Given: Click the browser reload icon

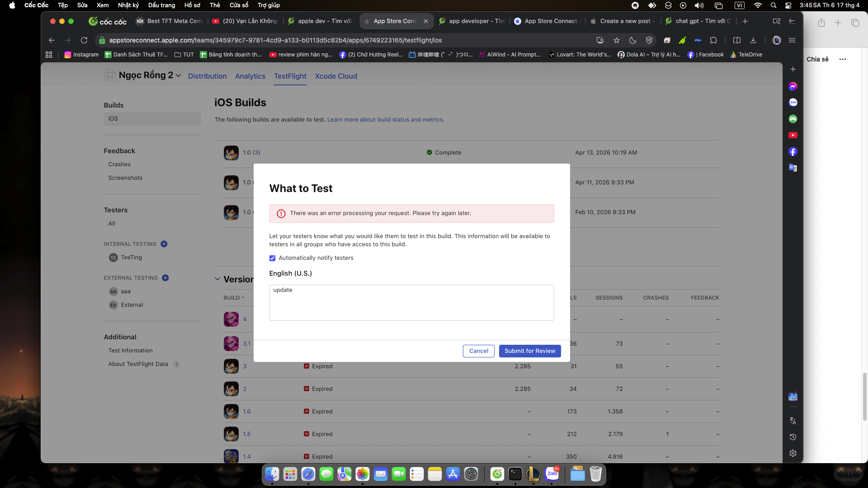Looking at the screenshot, I should pyautogui.click(x=84, y=40).
